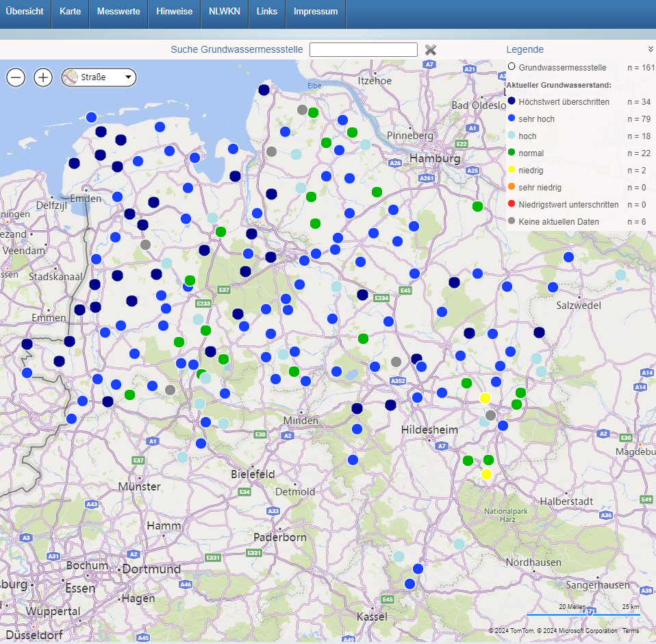656x644 pixels.
Task: Open the Impressum page
Action: pos(316,12)
